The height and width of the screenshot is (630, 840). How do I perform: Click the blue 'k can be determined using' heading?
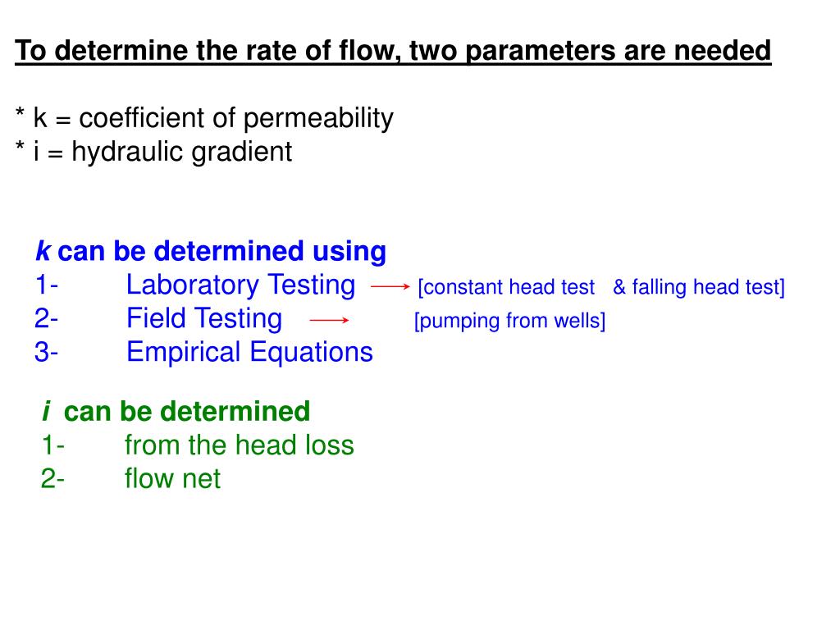coord(211,251)
